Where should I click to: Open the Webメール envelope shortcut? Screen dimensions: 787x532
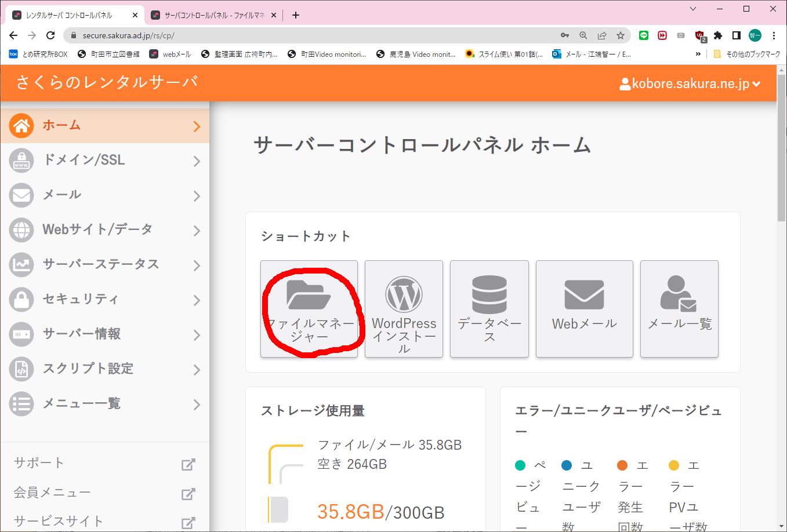584,294
